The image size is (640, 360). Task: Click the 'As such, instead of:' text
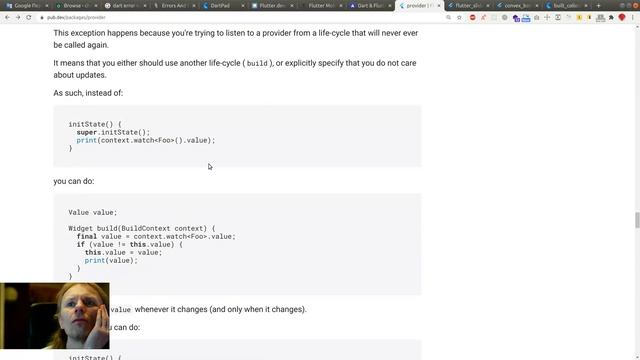pyautogui.click(x=88, y=93)
